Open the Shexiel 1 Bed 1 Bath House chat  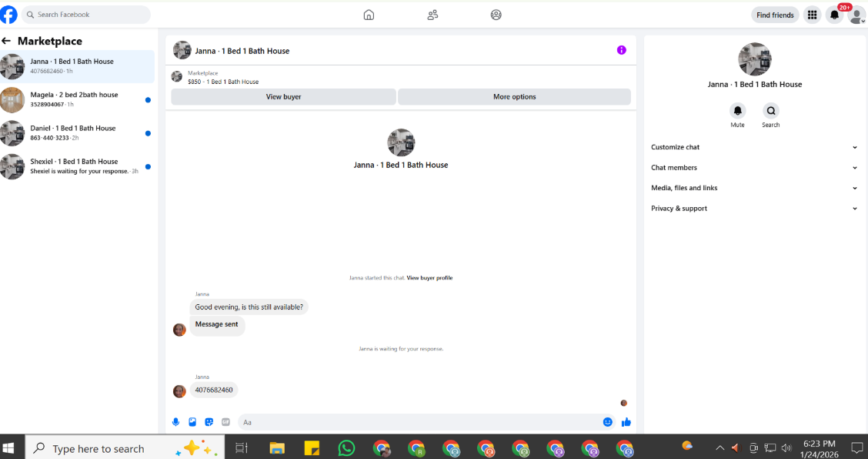(x=78, y=166)
